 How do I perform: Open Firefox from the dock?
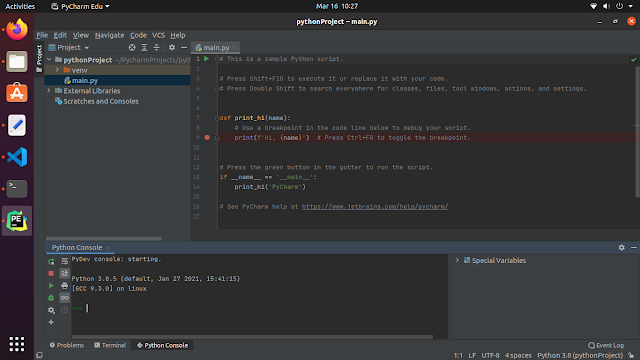pos(17,29)
